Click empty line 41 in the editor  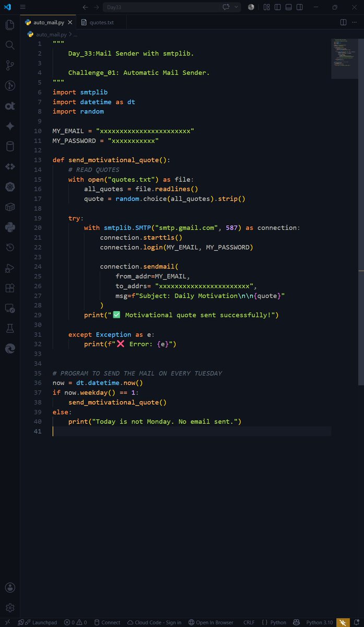[x=191, y=431]
